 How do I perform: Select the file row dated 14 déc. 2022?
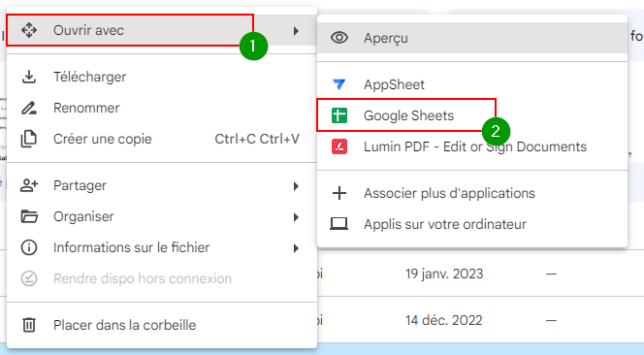[x=480, y=320]
